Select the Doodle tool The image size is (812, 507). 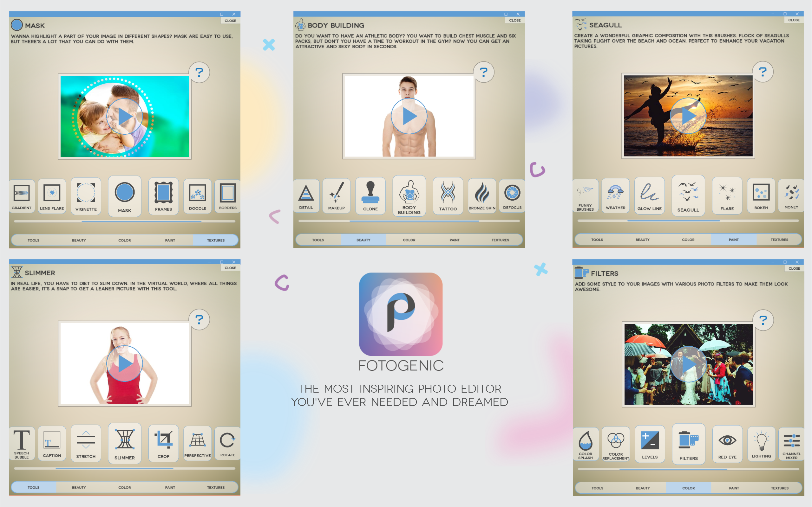point(197,196)
